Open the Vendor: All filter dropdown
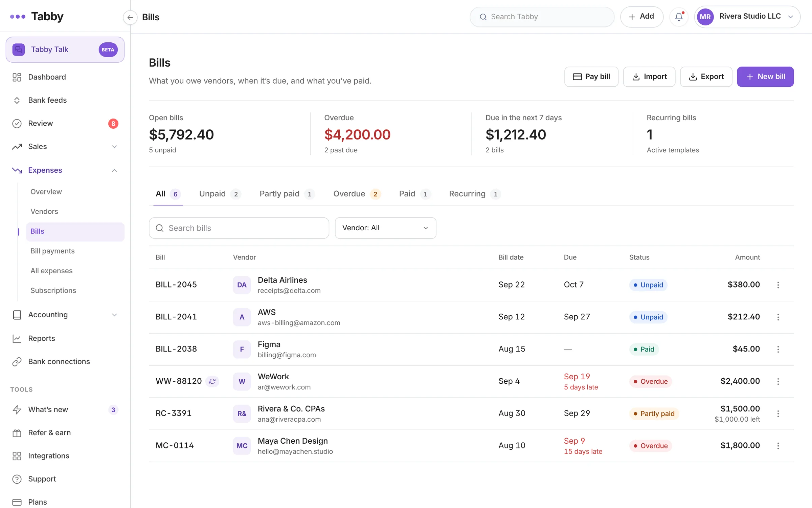The height and width of the screenshot is (508, 812). (x=385, y=228)
